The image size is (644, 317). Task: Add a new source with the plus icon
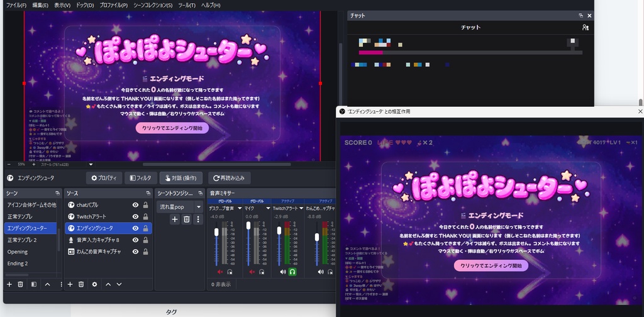[x=70, y=284]
